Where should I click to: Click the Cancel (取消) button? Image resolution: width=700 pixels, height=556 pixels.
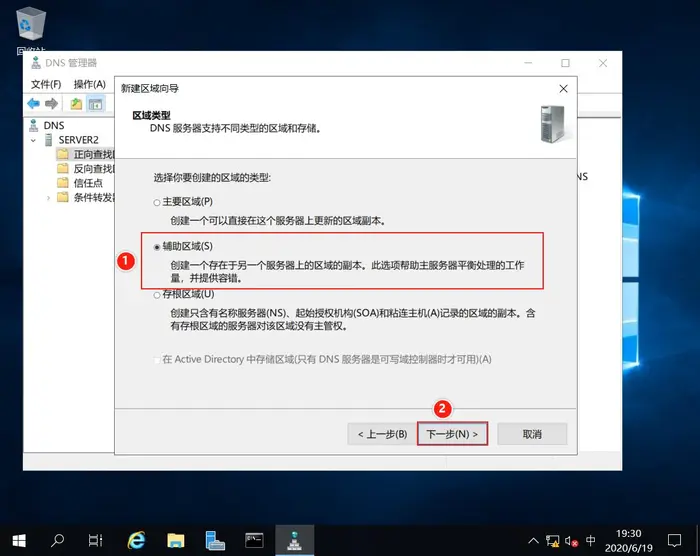[532, 434]
